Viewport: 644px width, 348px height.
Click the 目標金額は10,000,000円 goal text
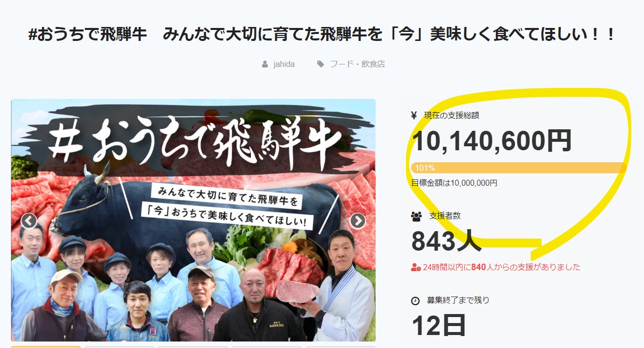point(454,183)
